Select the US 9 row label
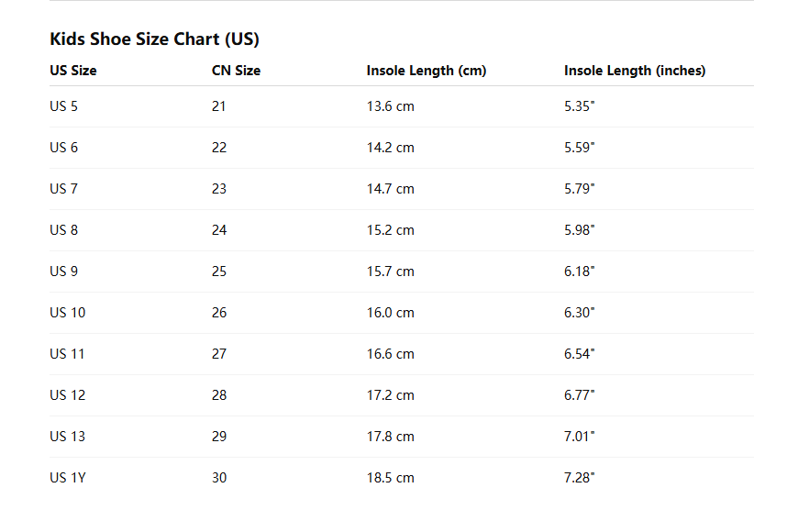The width and height of the screenshot is (809, 532). tap(64, 272)
